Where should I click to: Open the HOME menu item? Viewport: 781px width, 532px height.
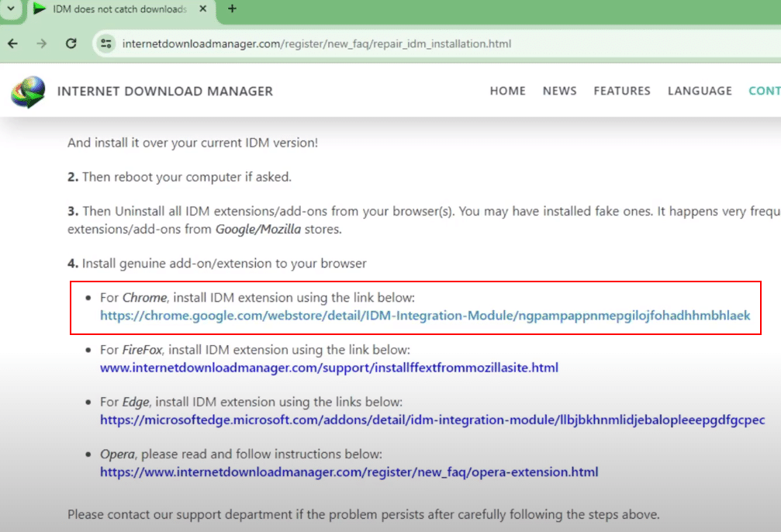(507, 91)
